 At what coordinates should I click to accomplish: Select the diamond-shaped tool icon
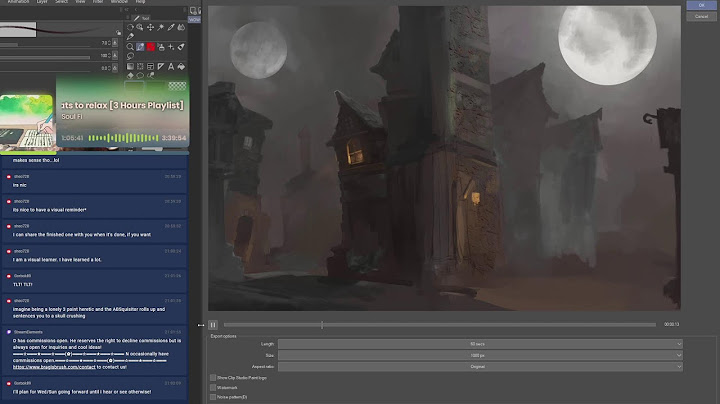(130, 75)
